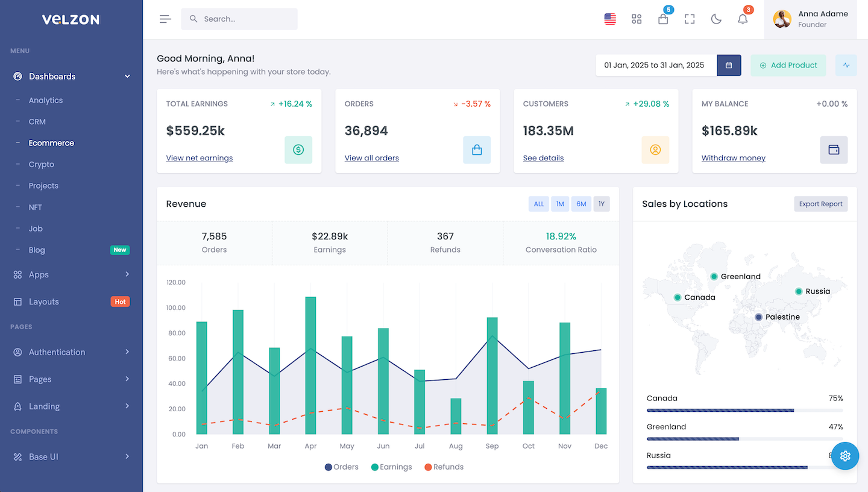This screenshot has height=492, width=868.
Task: Toggle Refunds series in chart legend
Action: pyautogui.click(x=444, y=467)
